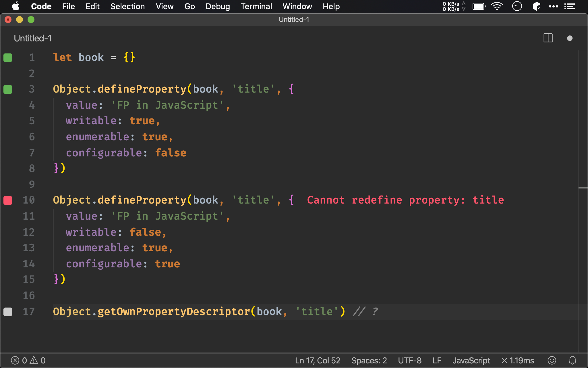The width and height of the screenshot is (588, 368).
Task: Click the LF line ending button
Action: (437, 360)
